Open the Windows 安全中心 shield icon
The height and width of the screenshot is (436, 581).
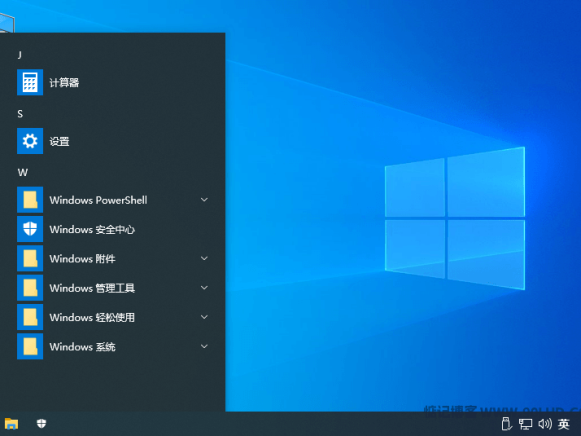(x=30, y=229)
